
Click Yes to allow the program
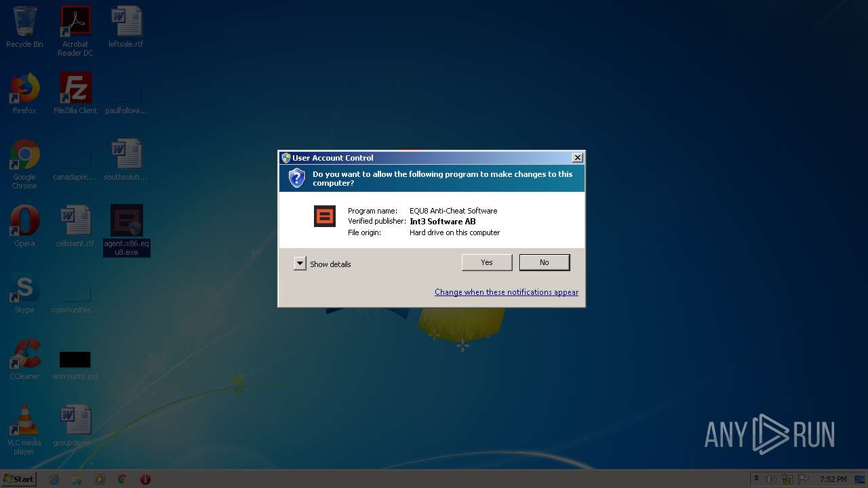487,262
